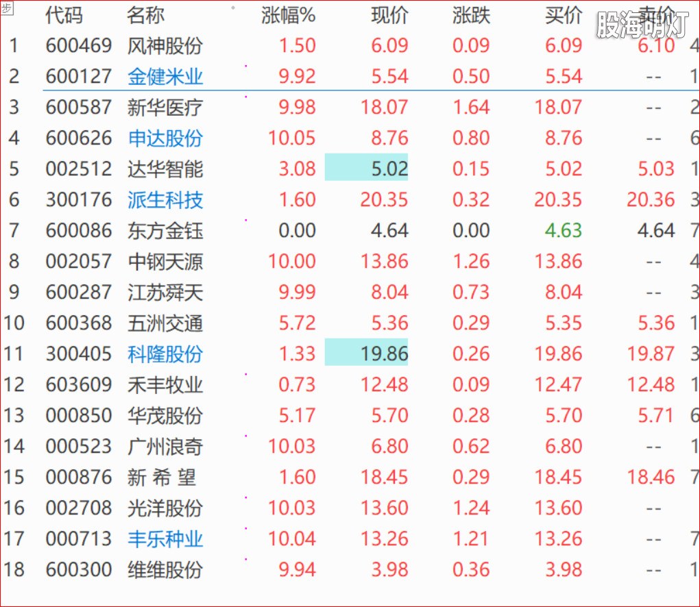
Task: Click row number 14
Action: 14,446
